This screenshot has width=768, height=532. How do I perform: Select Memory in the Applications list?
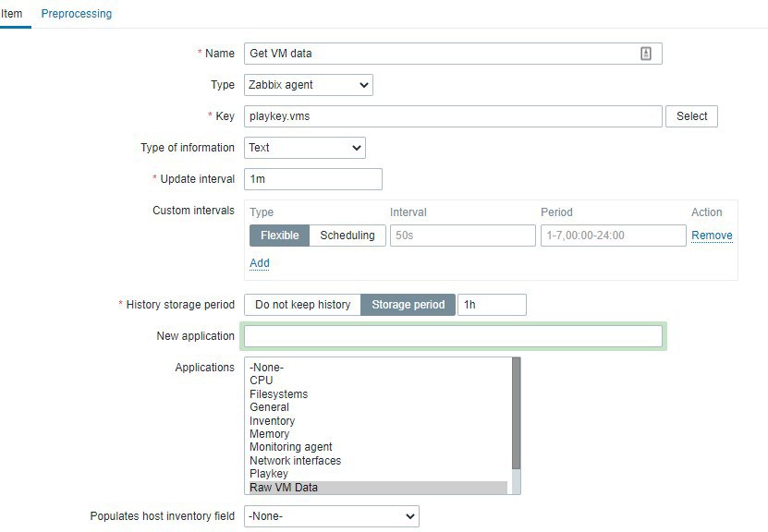(378, 434)
